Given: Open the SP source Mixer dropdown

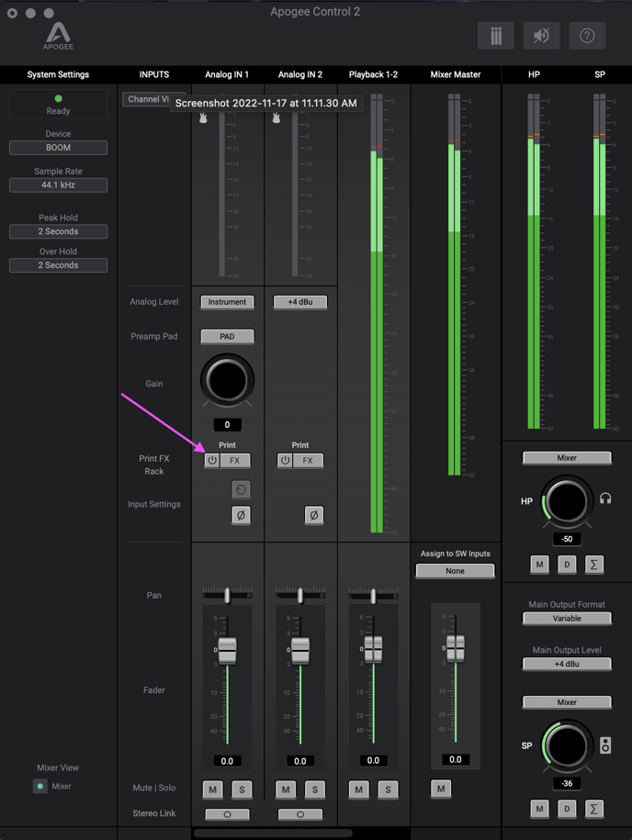Looking at the screenshot, I should [567, 702].
